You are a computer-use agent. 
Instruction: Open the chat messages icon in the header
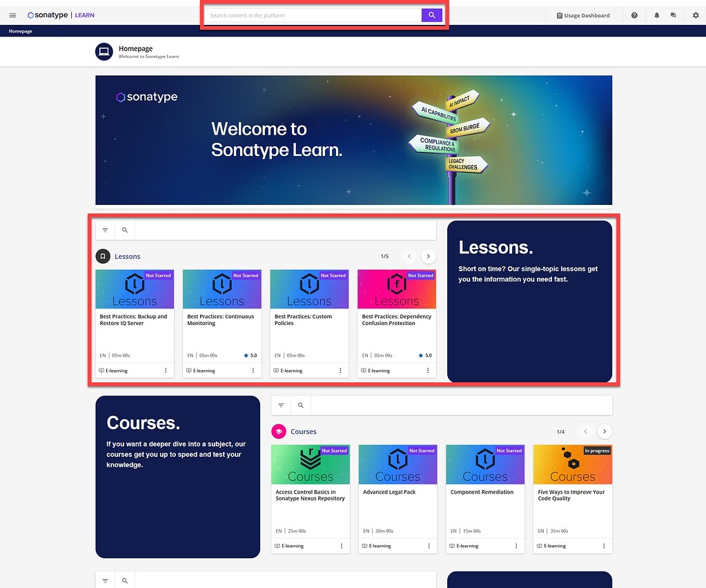(673, 14)
